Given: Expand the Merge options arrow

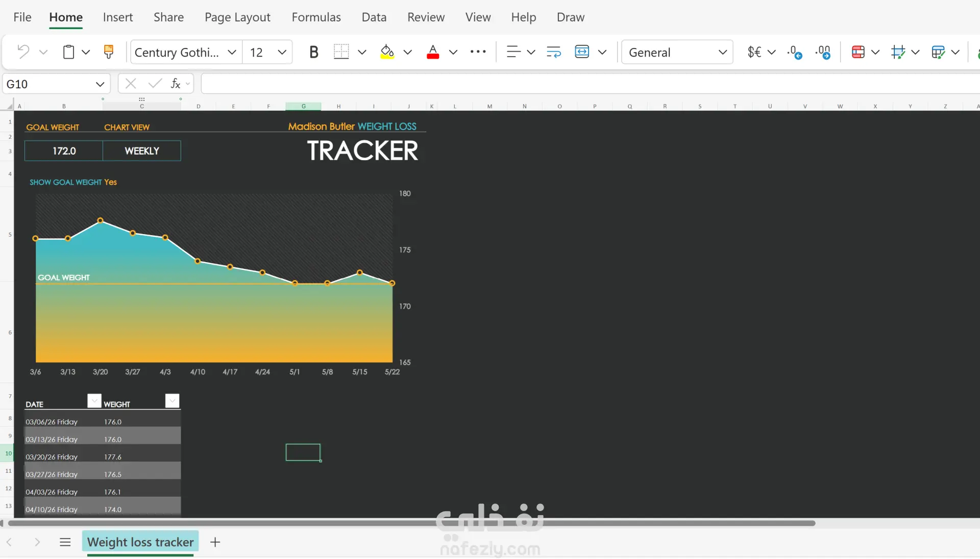Looking at the screenshot, I should (602, 52).
